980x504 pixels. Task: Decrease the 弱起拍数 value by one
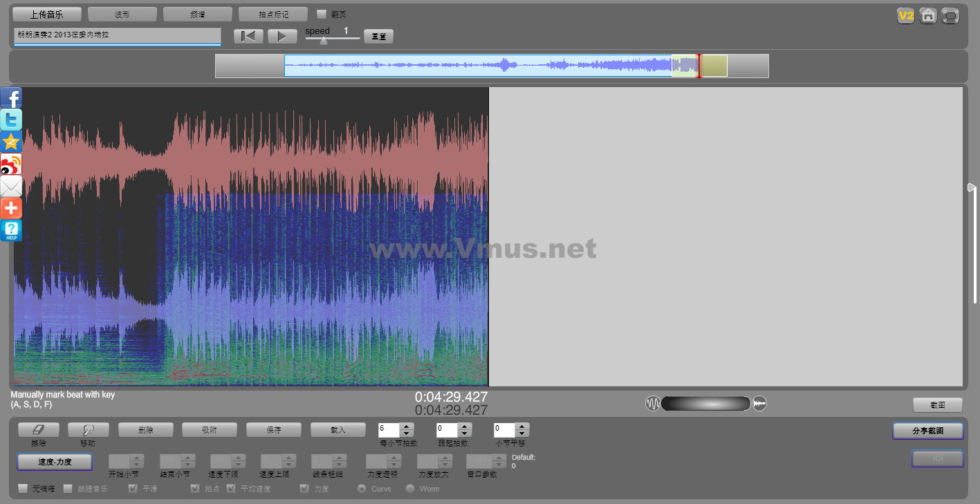[x=465, y=434]
